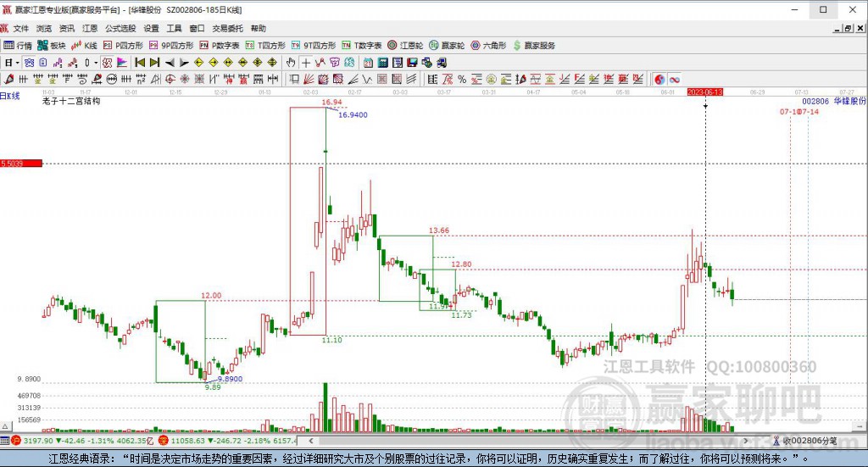Select the percent % tool
This screenshot has width=868, height=467.
pyautogui.click(x=462, y=79)
